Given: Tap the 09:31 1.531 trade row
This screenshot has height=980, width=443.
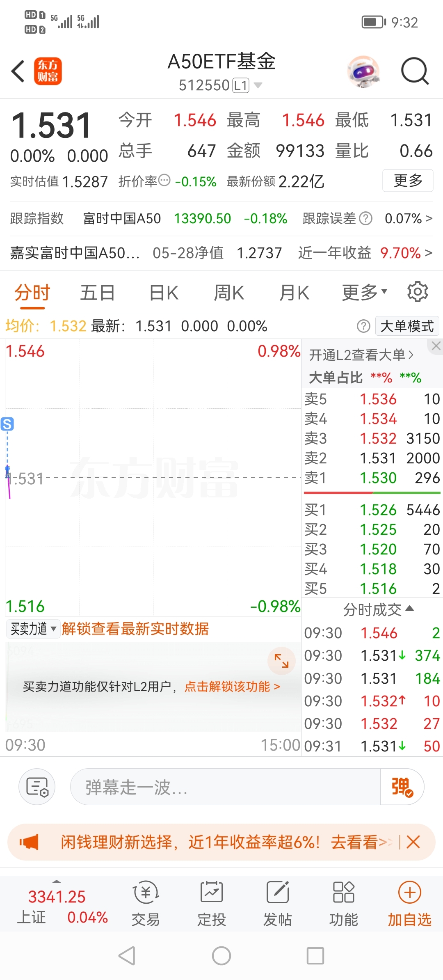Looking at the screenshot, I should [372, 746].
